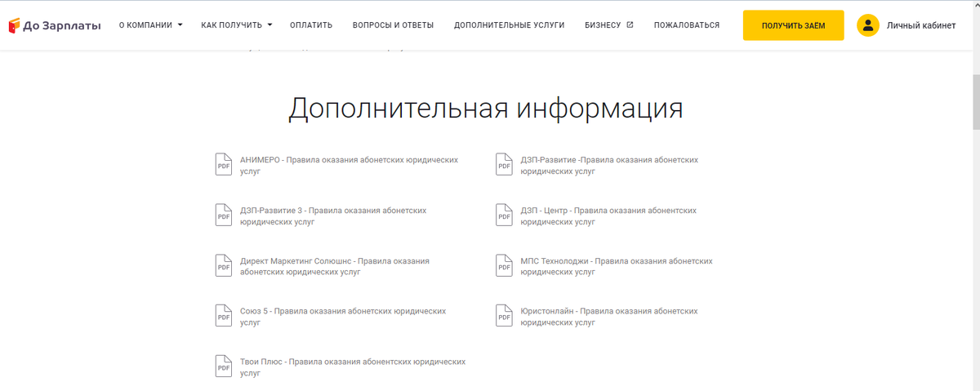Open ДЗП - Центр rules document link
The image size is (980, 391).
point(608,216)
